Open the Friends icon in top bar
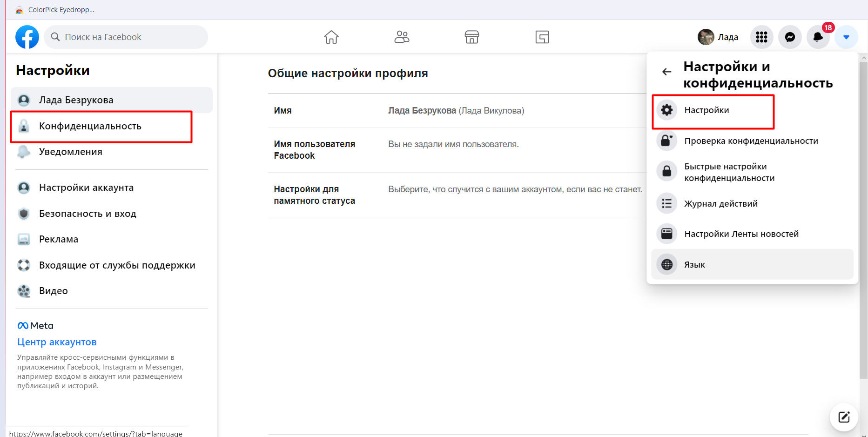Image resolution: width=868 pixels, height=437 pixels. pos(402,37)
